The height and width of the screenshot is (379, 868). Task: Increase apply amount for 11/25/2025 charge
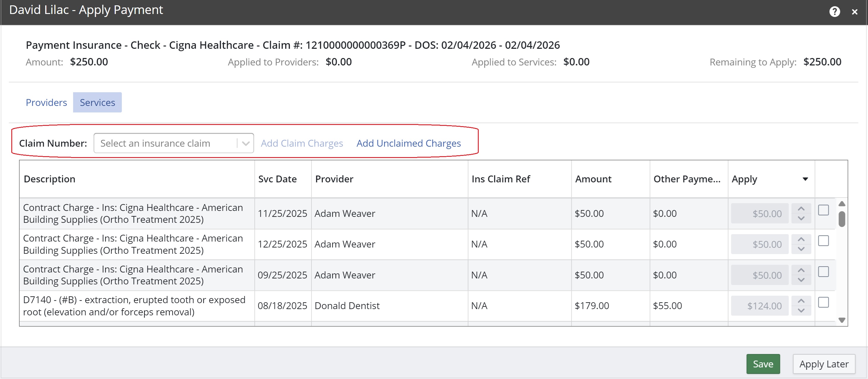(x=801, y=209)
